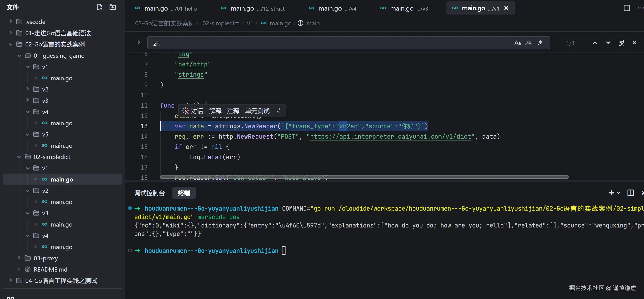
Task: Split the editor with the layout icon
Action: coord(626,8)
